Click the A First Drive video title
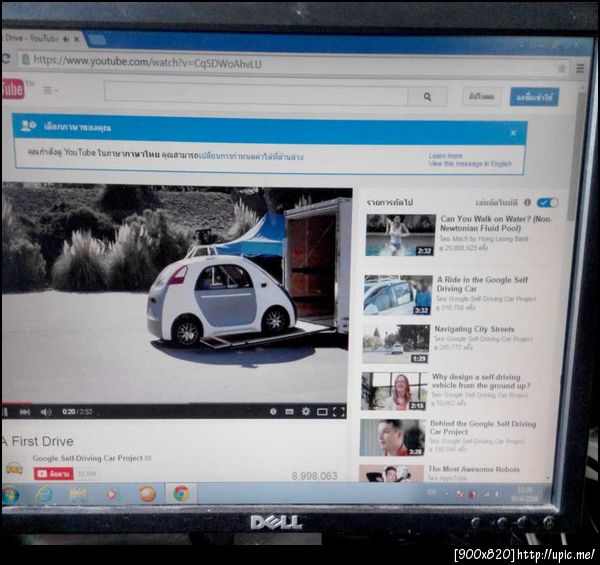Screen dimensions: 600x565 coord(38,441)
